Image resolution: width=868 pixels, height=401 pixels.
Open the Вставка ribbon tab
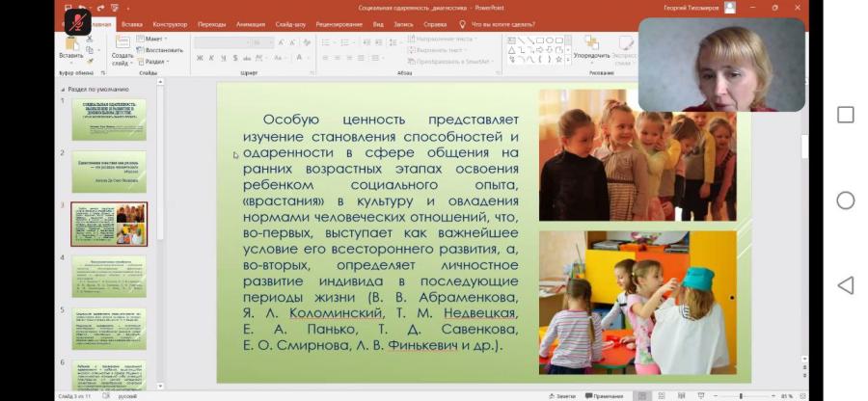click(132, 24)
